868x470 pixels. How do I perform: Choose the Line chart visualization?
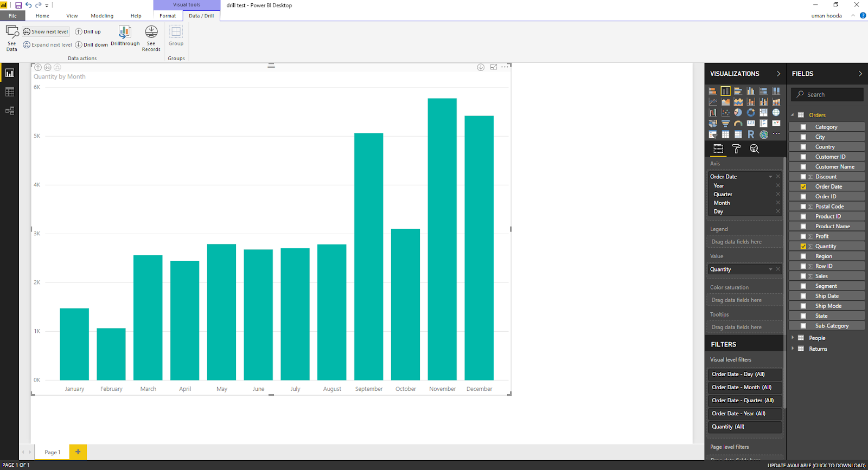tap(713, 102)
